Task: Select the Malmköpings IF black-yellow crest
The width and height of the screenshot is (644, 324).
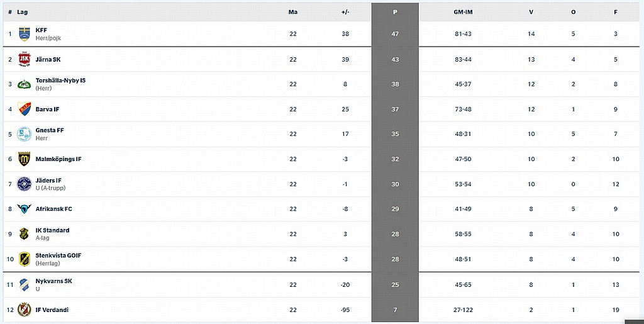Action: click(x=25, y=159)
